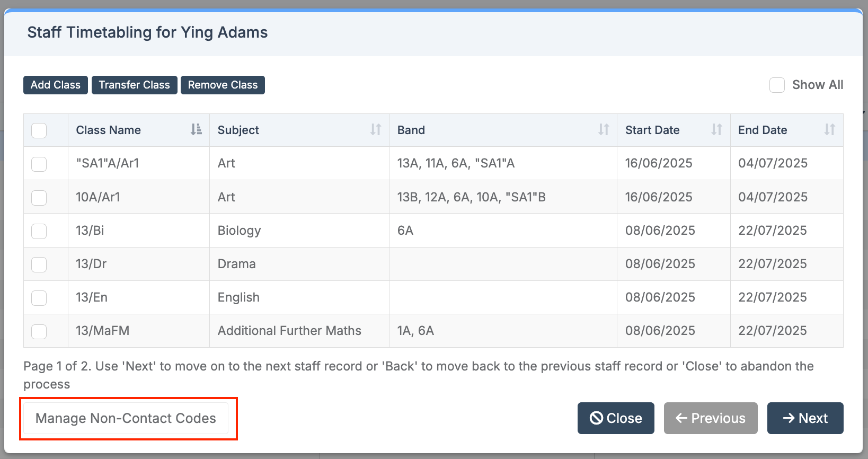
Task: Open Manage Non-Contact Codes
Action: 126,418
